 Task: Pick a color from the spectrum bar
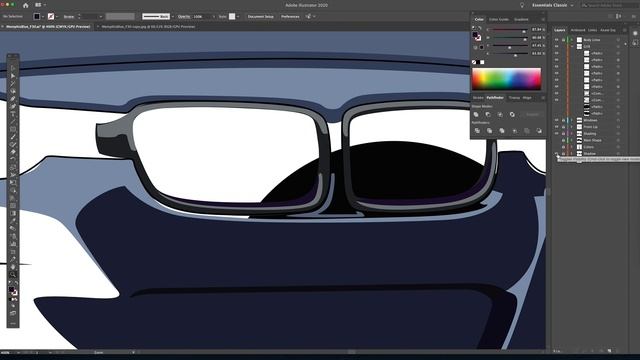[x=507, y=79]
